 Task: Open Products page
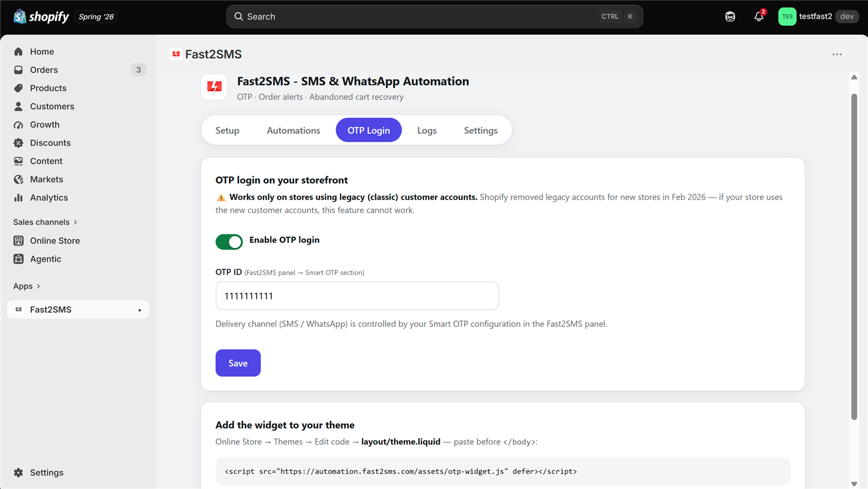click(78, 88)
